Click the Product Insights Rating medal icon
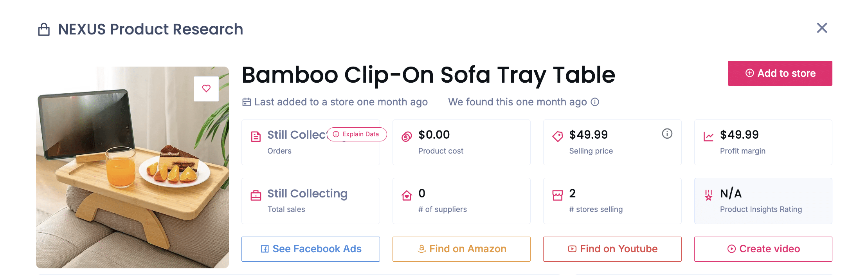 tap(708, 195)
